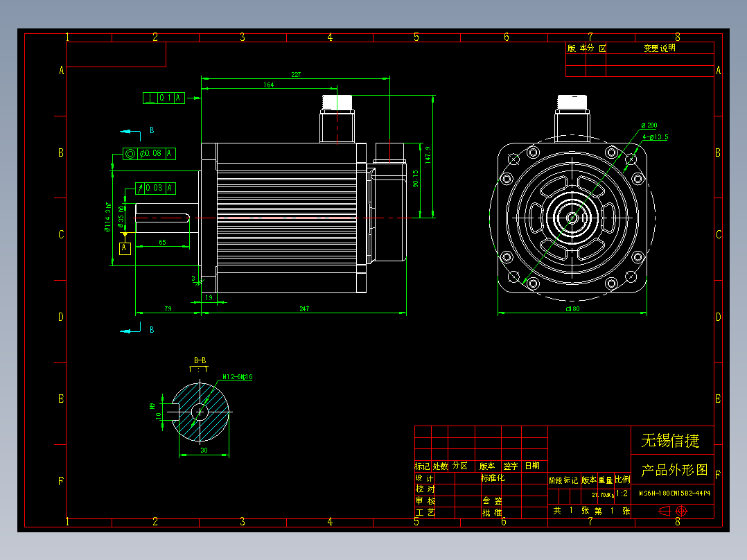Select the concentricity ø0.08 A tolerance frame
Screen dimensions: 747x560
149,153
